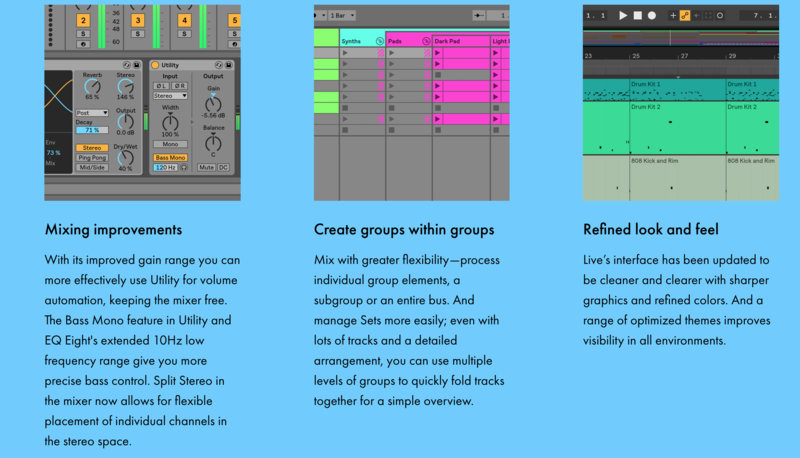
Task: Open the Post routing dropdown
Action: point(92,113)
